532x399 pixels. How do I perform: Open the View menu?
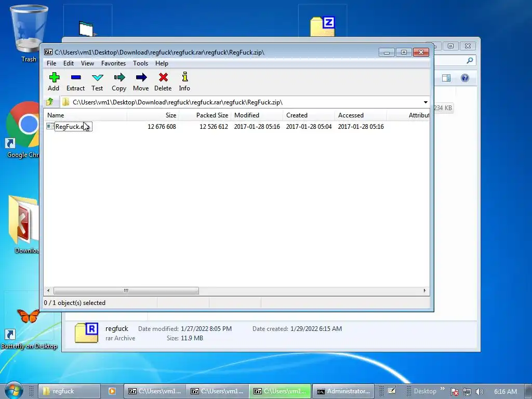pyautogui.click(x=87, y=63)
